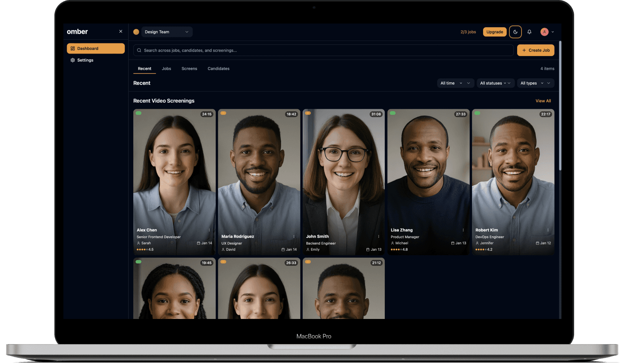624x364 pixels.
Task: Click the person icon next to interviewer Jennifer
Action: click(x=477, y=243)
